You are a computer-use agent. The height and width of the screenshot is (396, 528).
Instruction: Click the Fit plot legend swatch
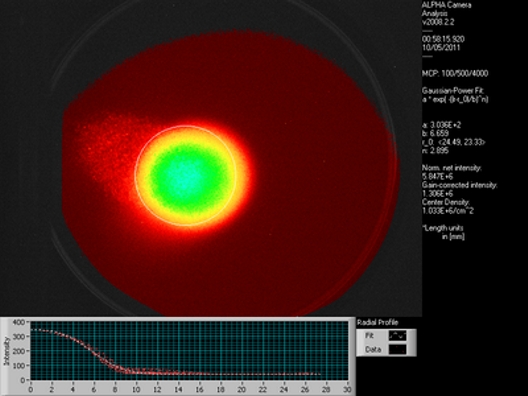click(398, 335)
